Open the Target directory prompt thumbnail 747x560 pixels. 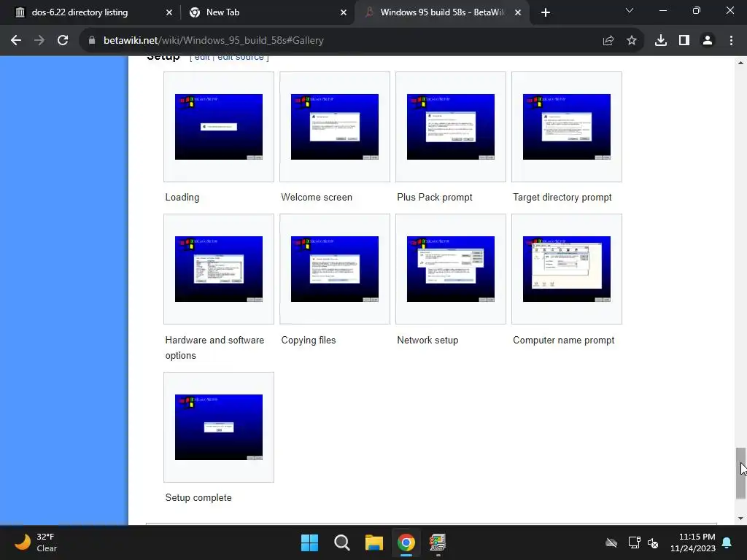click(566, 127)
